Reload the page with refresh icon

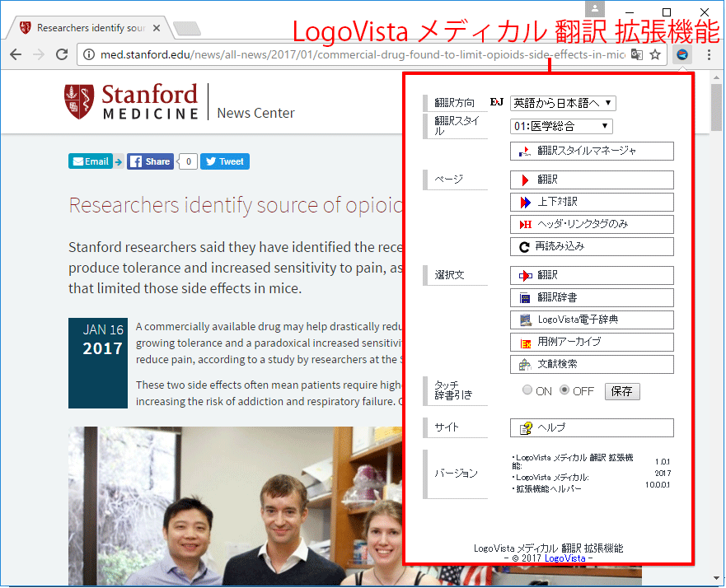click(62, 54)
